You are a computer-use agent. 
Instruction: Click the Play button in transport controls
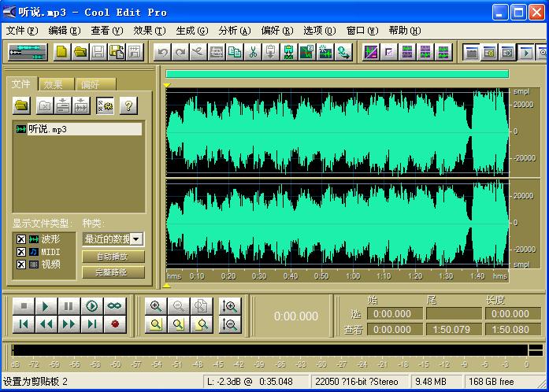(x=46, y=306)
